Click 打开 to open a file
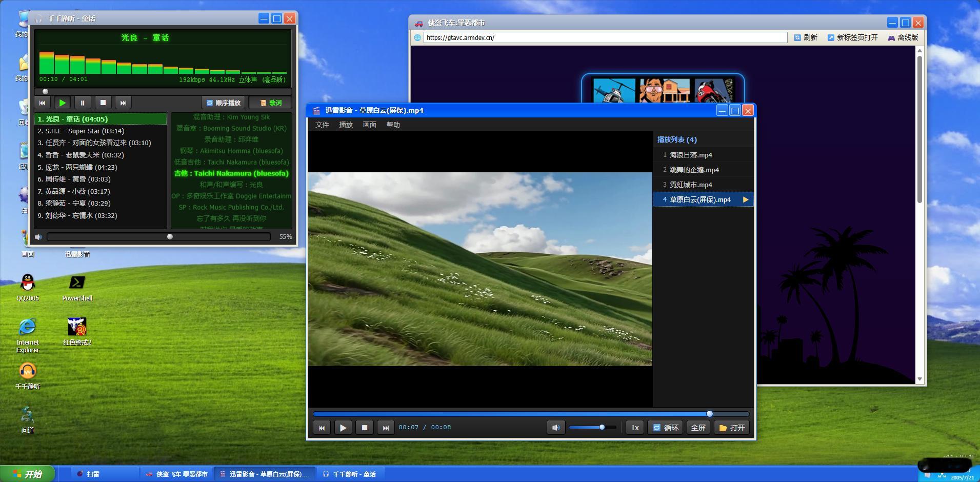Viewport: 980px width, 482px height. [x=732, y=428]
